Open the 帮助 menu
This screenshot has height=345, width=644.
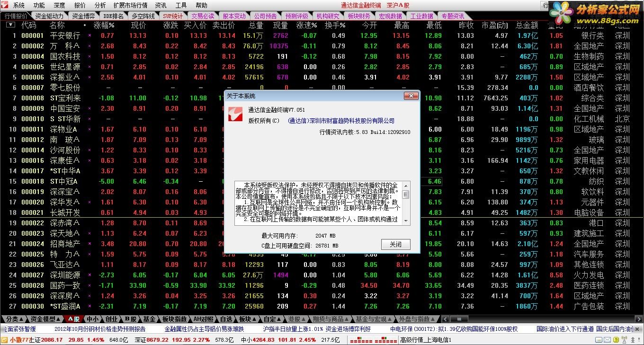pos(201,5)
